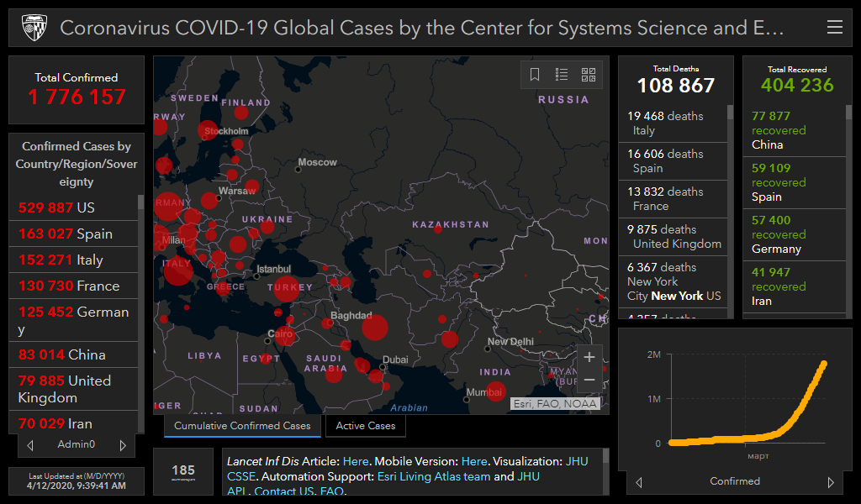This screenshot has width=861, height=504.
Task: Open the hamburger menu in the header
Action: pyautogui.click(x=834, y=28)
